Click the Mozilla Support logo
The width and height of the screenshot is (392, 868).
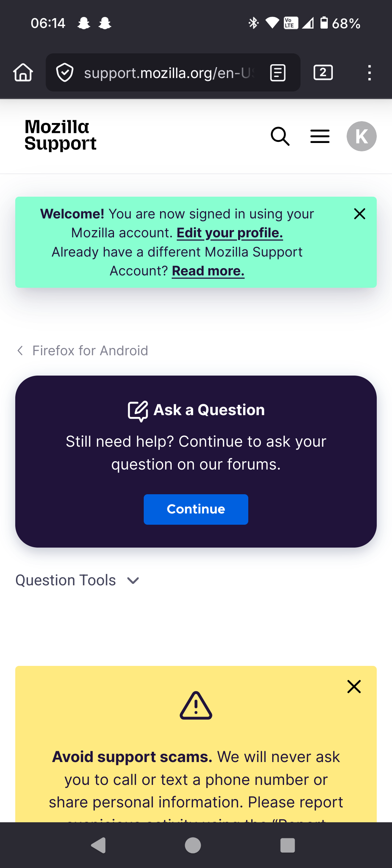coord(61,135)
